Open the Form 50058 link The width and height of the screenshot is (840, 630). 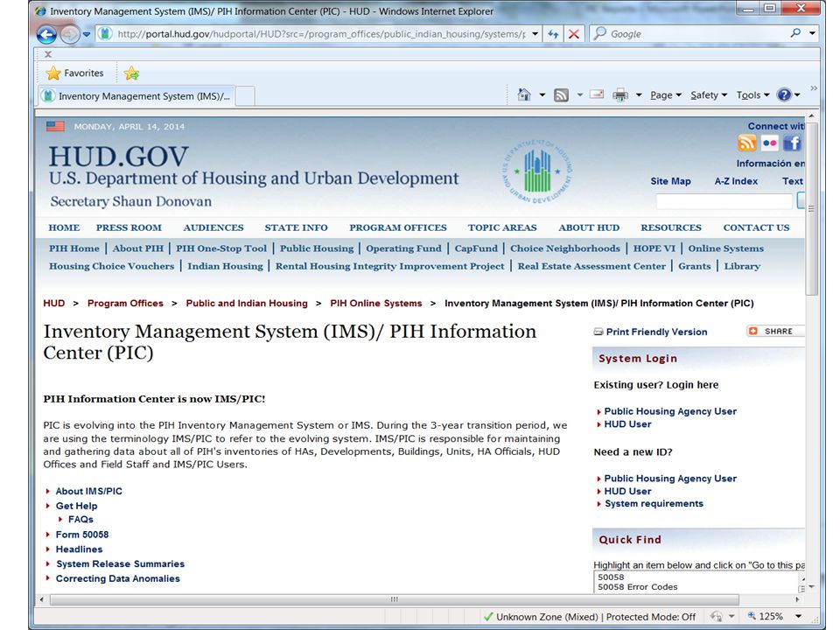[82, 535]
